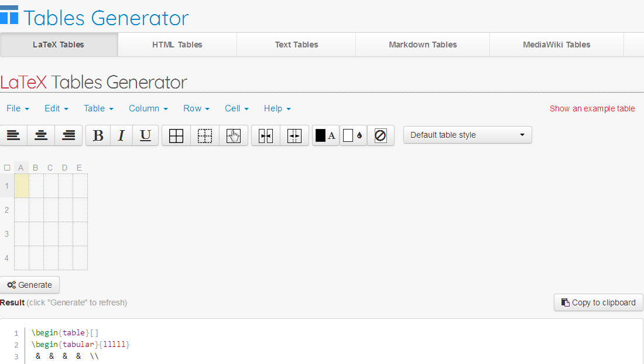644x364 pixels.
Task: Select column D header
Action: (64, 168)
